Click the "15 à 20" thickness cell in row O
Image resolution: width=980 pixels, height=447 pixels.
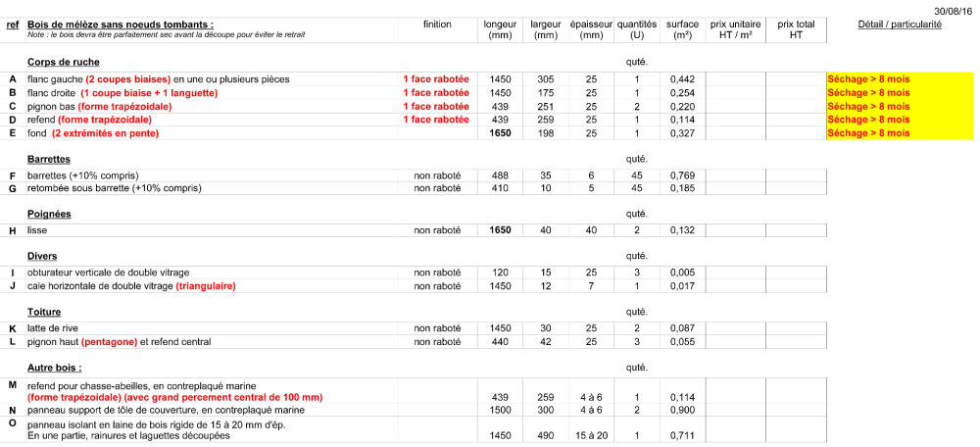pyautogui.click(x=591, y=434)
